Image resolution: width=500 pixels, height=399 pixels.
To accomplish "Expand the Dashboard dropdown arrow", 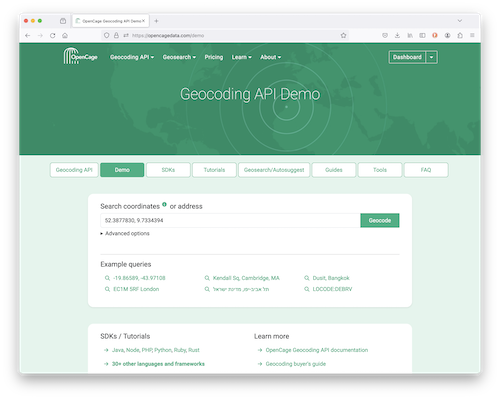I will pos(432,57).
